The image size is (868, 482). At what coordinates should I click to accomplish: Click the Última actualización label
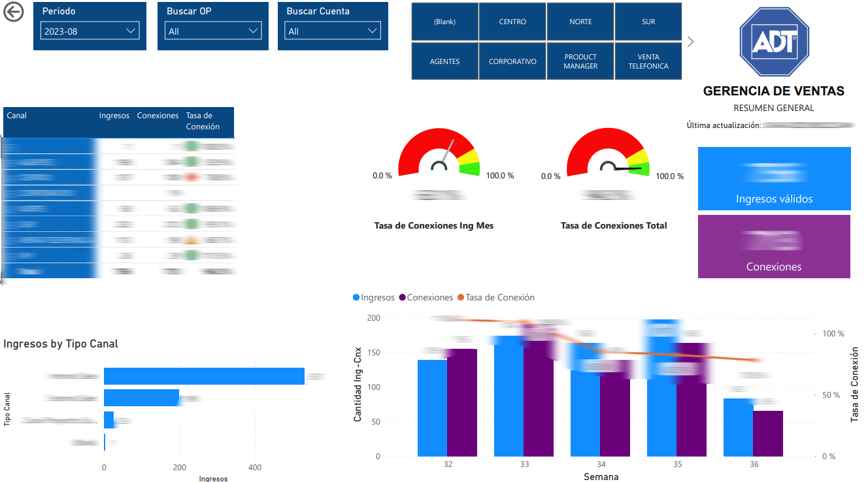724,125
